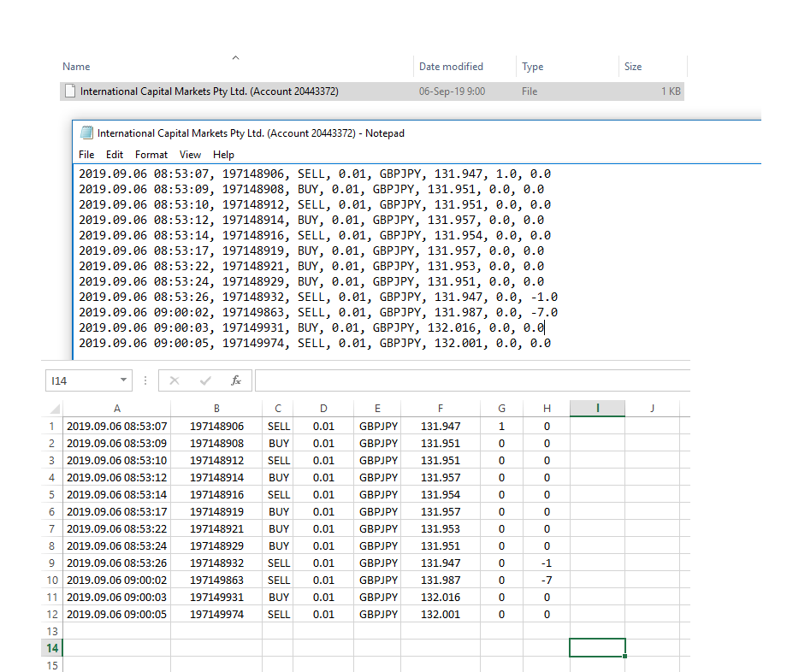787x672 pixels.
Task: Click cell B2 containing 197148908
Action: coord(216,444)
